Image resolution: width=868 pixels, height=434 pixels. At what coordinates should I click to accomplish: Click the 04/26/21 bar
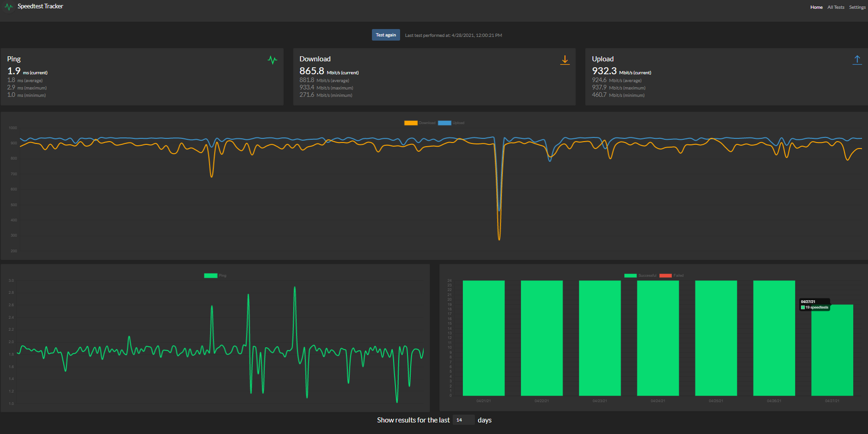[x=774, y=338]
